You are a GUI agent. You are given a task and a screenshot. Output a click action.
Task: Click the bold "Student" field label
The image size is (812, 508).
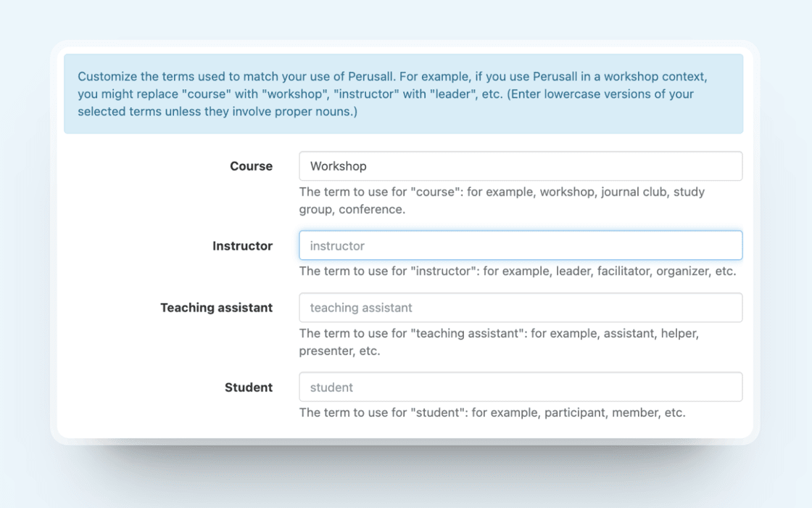[x=249, y=388]
